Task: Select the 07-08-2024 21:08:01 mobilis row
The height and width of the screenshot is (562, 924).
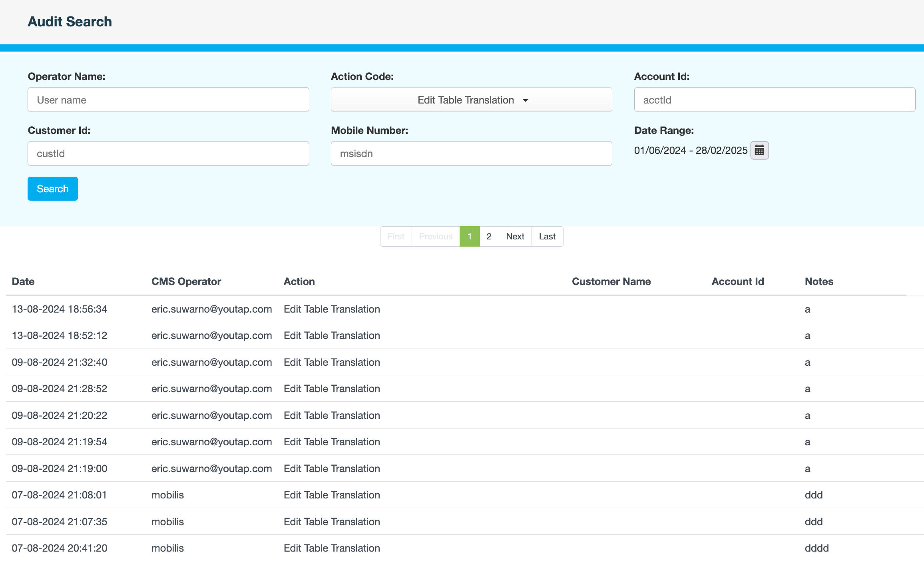Action: [x=60, y=495]
